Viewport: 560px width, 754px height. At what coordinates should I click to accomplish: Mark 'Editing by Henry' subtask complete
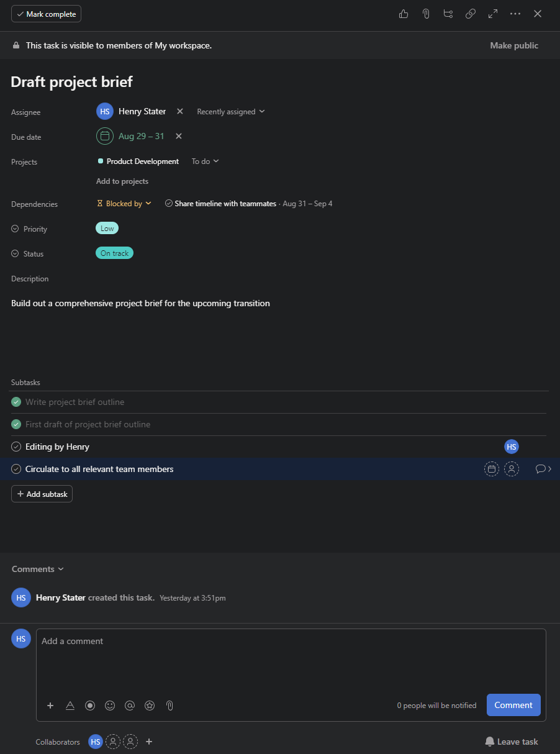[16, 447]
